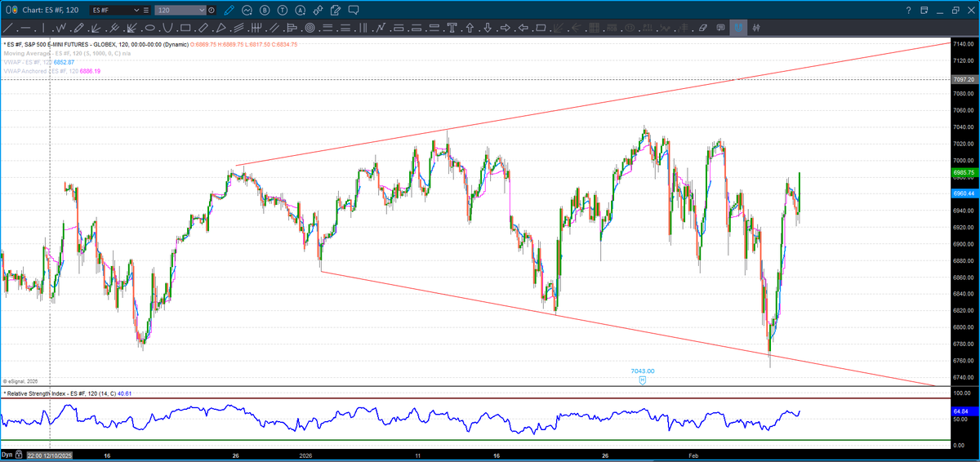Select the eraser tool in drawing toolbar
Image resolution: width=980 pixels, height=462 pixels.
tap(703, 28)
